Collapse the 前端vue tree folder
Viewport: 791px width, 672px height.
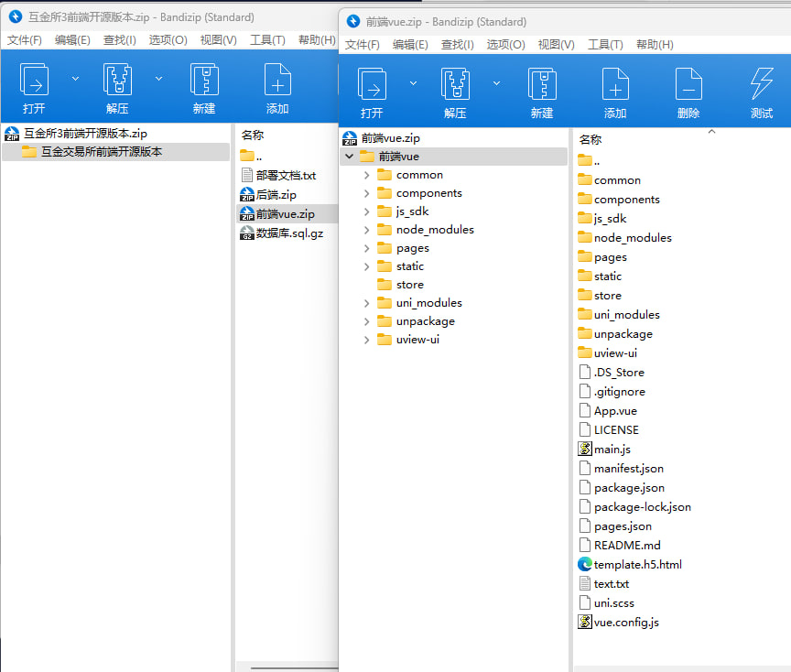click(349, 157)
